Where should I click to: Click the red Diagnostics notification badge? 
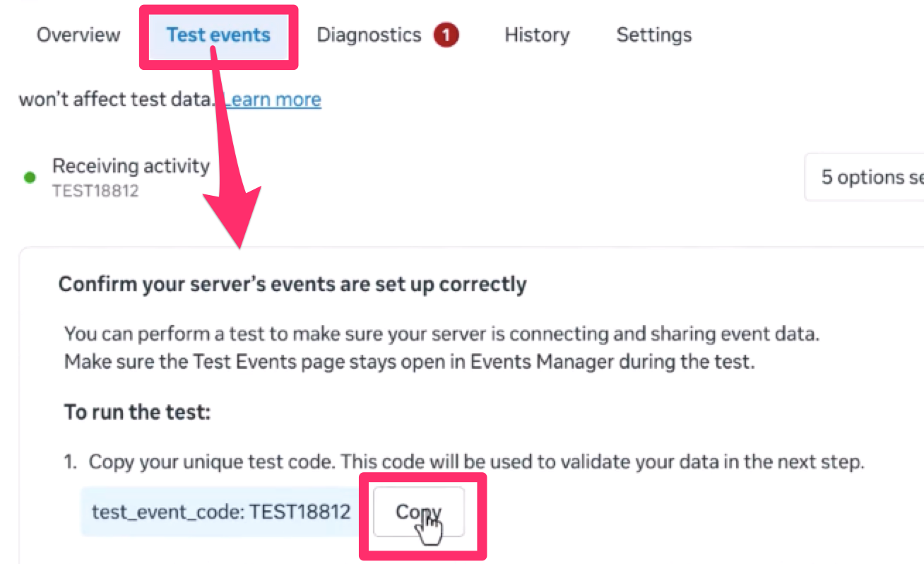pos(446,35)
